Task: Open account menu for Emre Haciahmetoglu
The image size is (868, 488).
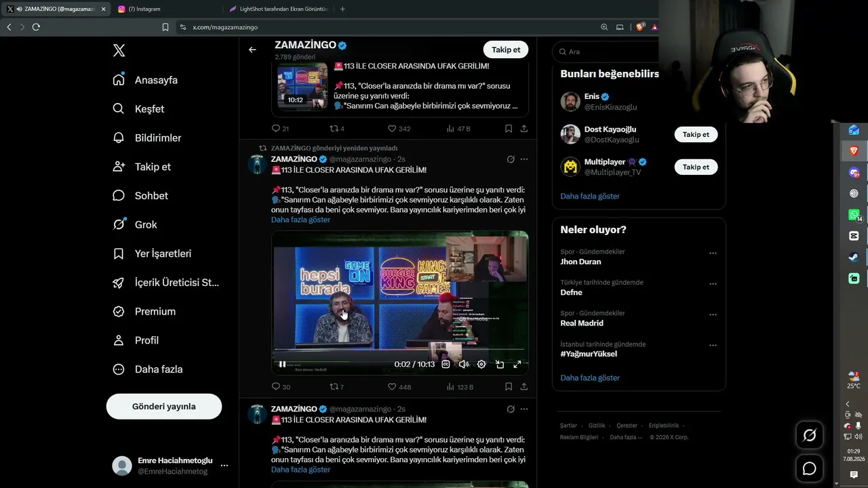Action: (170, 466)
